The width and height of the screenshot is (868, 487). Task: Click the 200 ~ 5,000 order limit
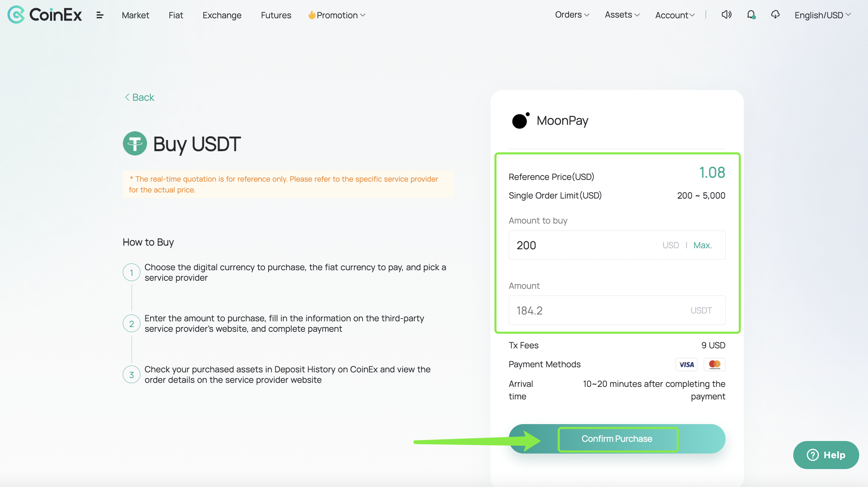pos(701,195)
